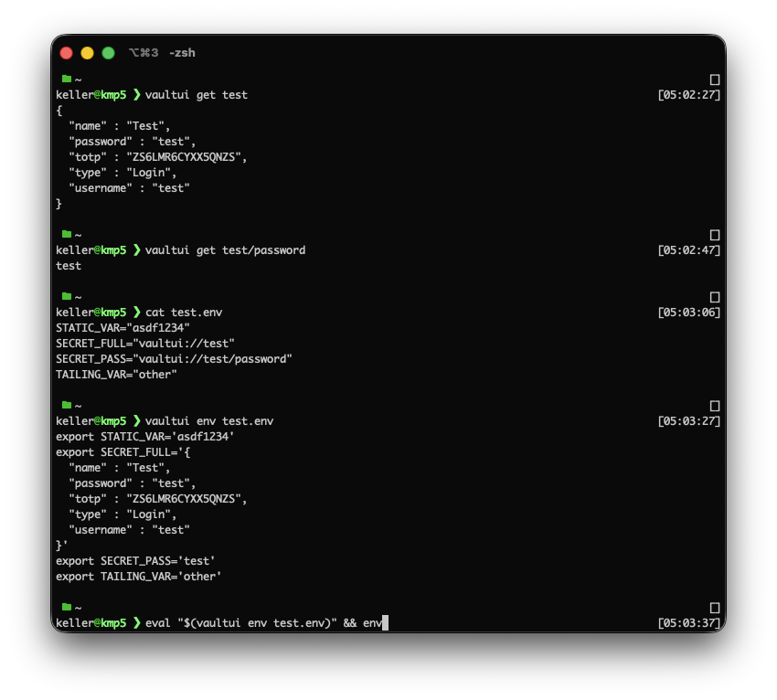Image resolution: width=777 pixels, height=700 pixels.
Task: Click the first "name" : "Test" output line
Action: click(x=119, y=126)
